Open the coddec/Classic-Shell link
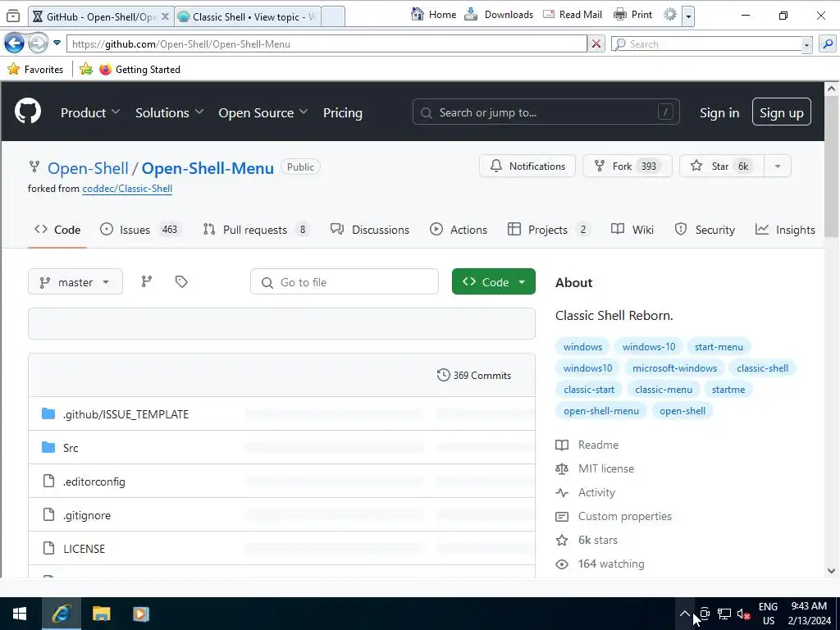The image size is (840, 630). 127,189
